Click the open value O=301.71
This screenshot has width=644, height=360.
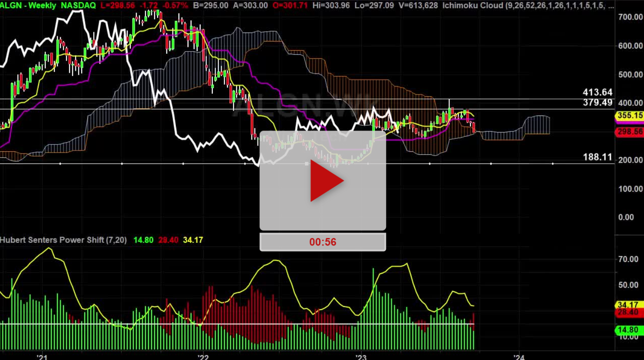290,6
